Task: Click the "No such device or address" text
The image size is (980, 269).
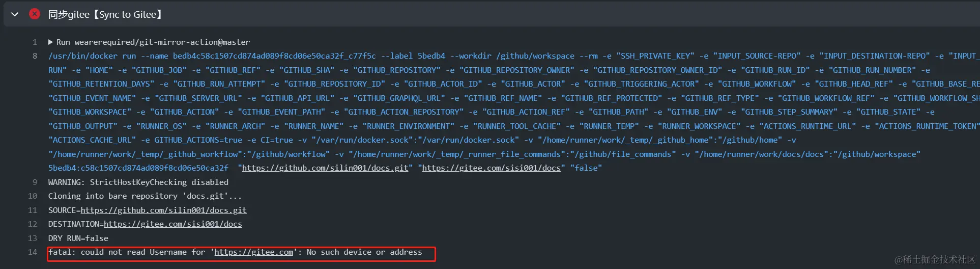Action: (x=364, y=252)
